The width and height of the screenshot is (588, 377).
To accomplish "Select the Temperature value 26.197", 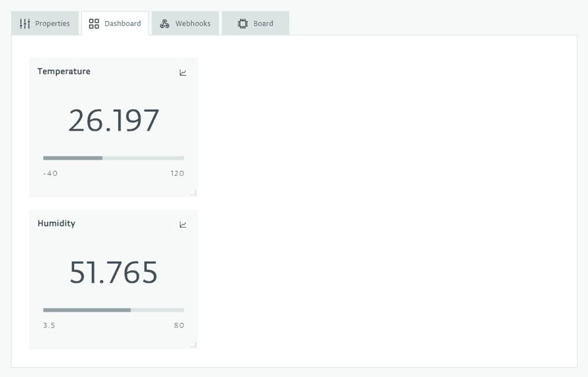I will pyautogui.click(x=114, y=121).
